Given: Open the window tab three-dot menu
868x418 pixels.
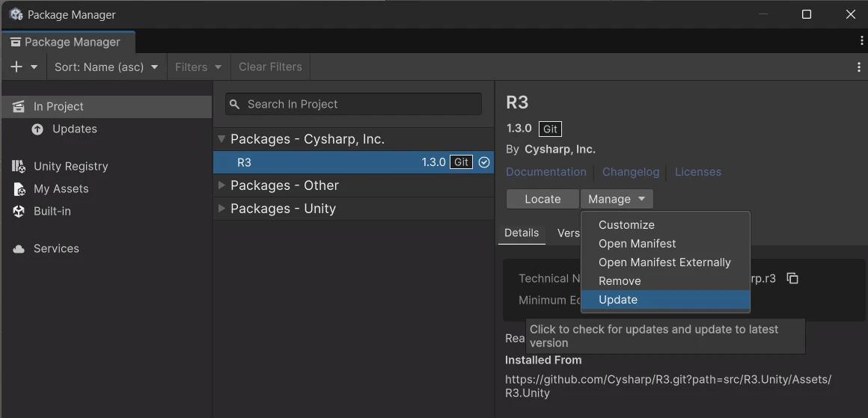Looking at the screenshot, I should point(861,41).
